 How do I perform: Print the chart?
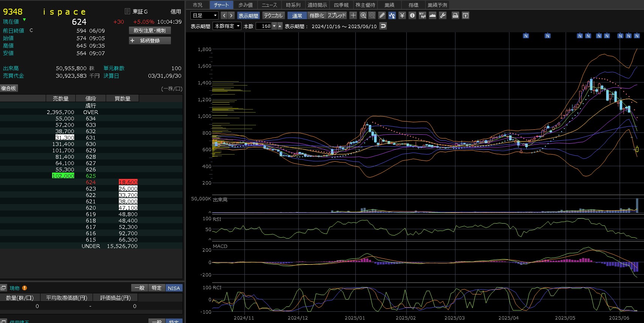[455, 15]
